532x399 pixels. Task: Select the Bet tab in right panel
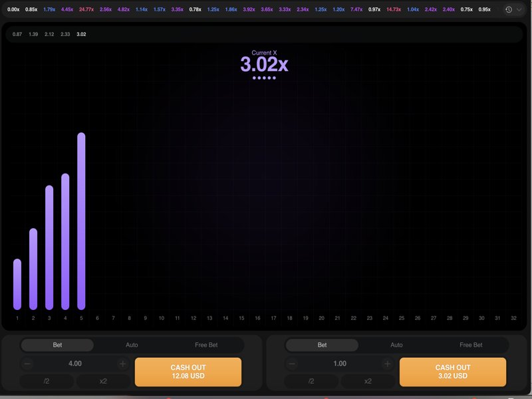click(x=322, y=345)
